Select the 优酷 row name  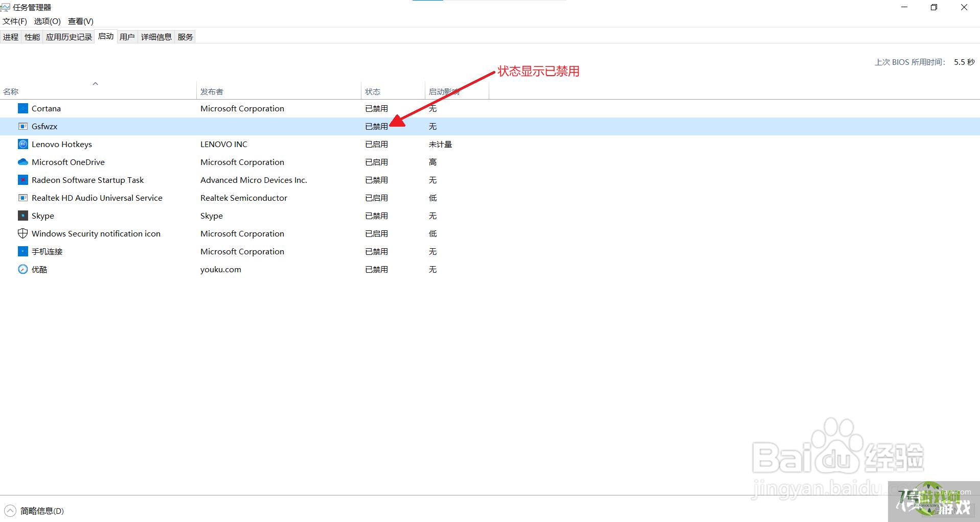point(39,269)
